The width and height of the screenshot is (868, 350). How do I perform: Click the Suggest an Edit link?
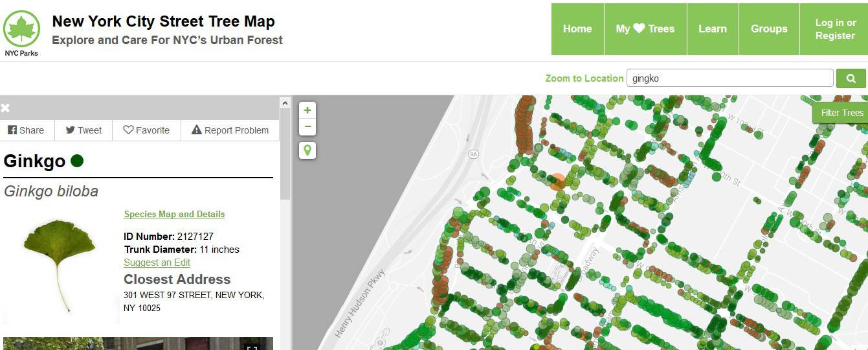[157, 262]
